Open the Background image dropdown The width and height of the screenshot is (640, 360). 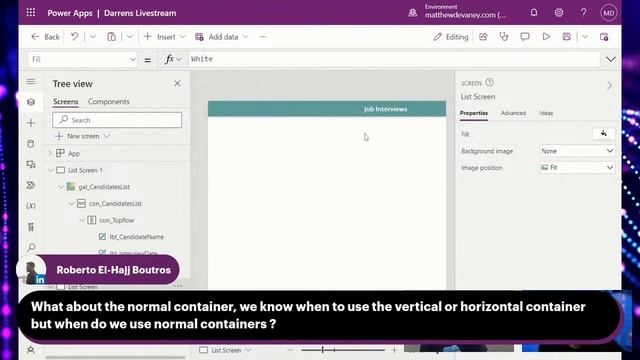577,151
